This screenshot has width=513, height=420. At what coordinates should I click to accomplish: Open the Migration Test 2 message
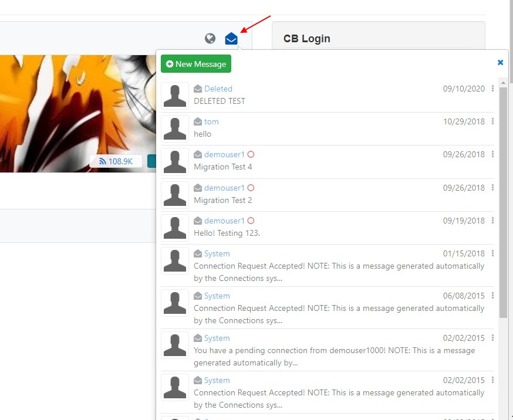tap(223, 200)
